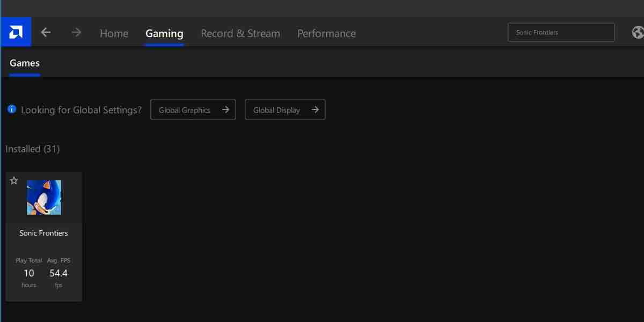Open the Record & Stream tab
Viewport: 644px width, 322px height.
[x=240, y=33]
